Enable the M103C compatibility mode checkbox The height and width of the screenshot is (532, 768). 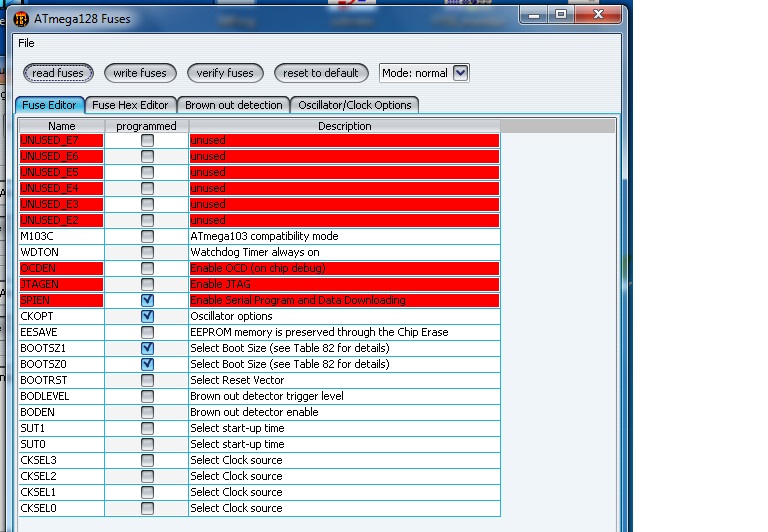147,236
